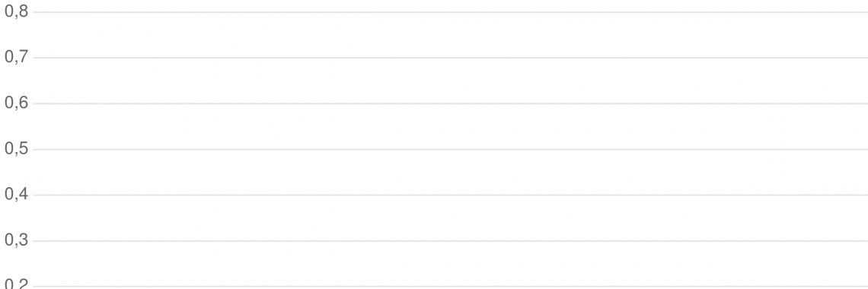Click the 0,8 y-axis label
Viewport: 868px width, 289px height.
pos(16,12)
